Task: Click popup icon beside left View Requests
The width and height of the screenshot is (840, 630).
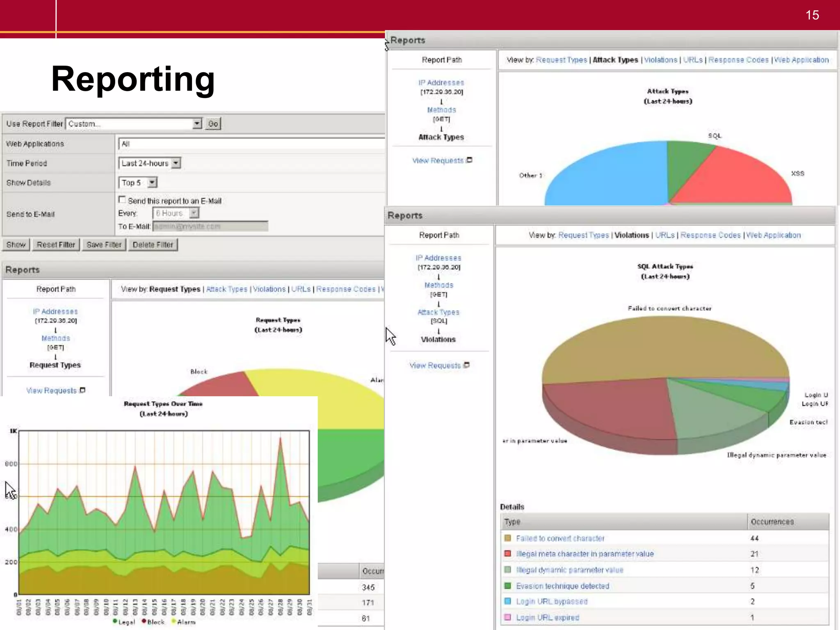Action: coord(82,390)
